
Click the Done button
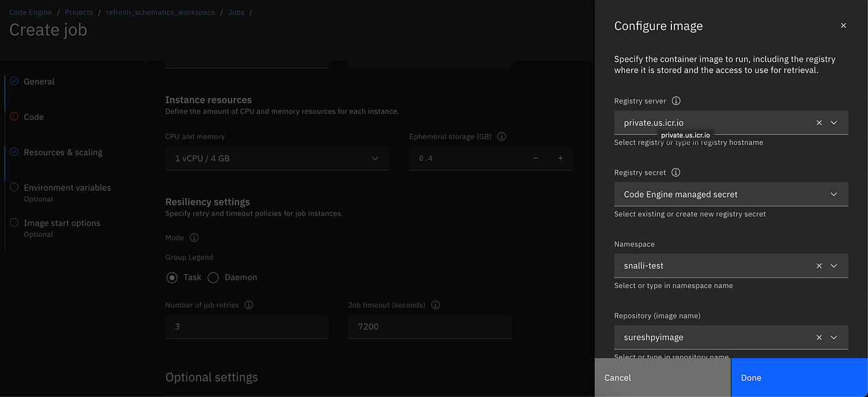tap(799, 378)
